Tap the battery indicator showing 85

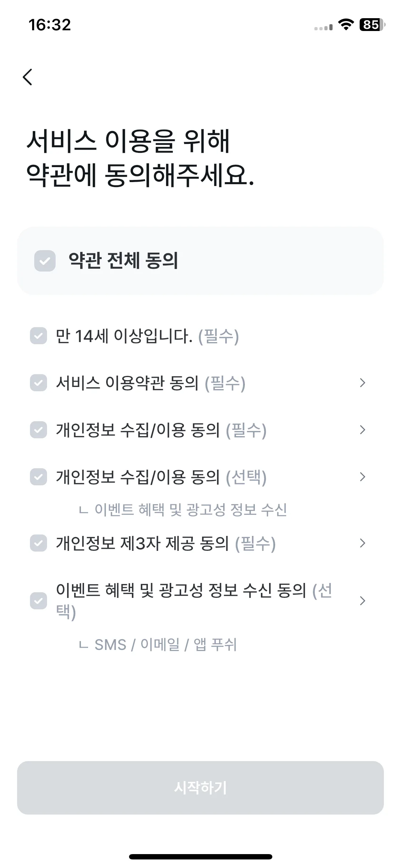[372, 25]
